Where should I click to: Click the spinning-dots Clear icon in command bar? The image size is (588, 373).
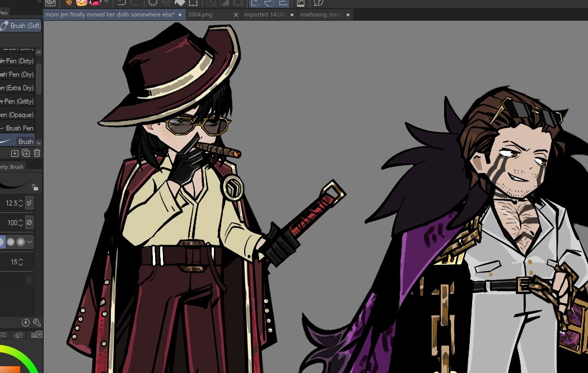click(153, 3)
